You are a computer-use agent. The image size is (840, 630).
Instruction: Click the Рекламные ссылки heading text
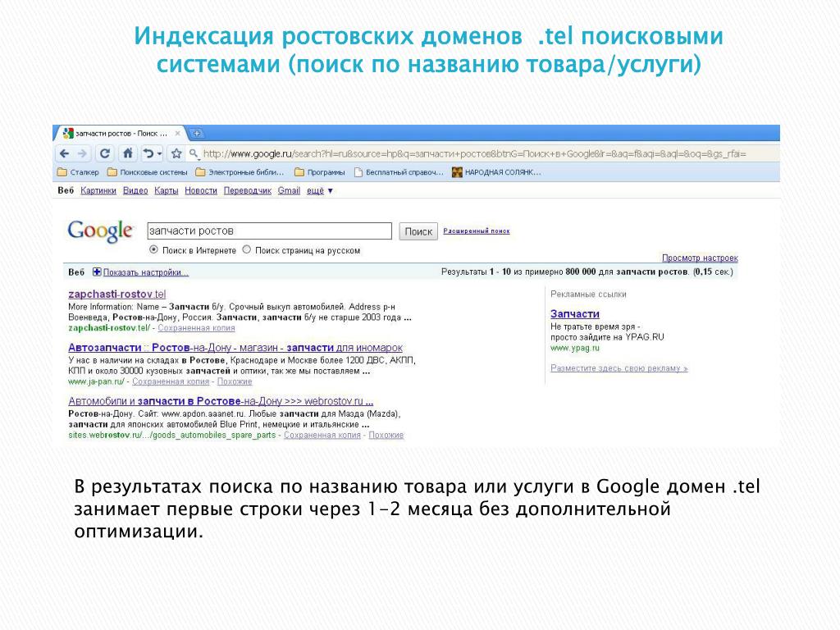(588, 294)
